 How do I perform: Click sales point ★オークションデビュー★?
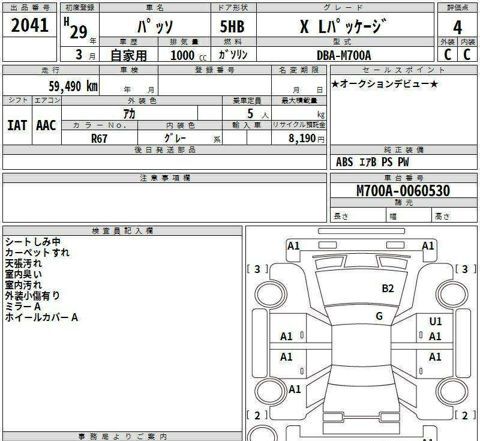tap(385, 84)
